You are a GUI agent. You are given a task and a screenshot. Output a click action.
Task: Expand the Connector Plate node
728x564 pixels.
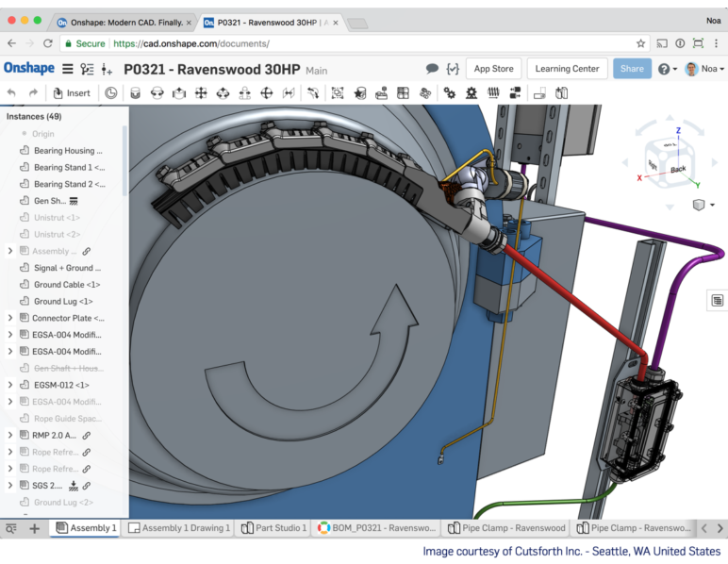9,318
